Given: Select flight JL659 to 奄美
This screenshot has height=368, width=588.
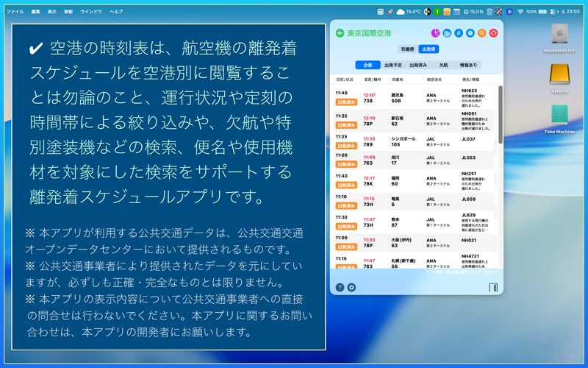Looking at the screenshot, I should click(414, 202).
